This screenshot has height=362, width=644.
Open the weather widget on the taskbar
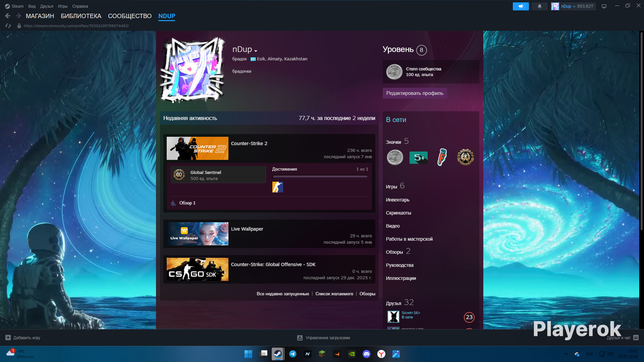[20, 354]
